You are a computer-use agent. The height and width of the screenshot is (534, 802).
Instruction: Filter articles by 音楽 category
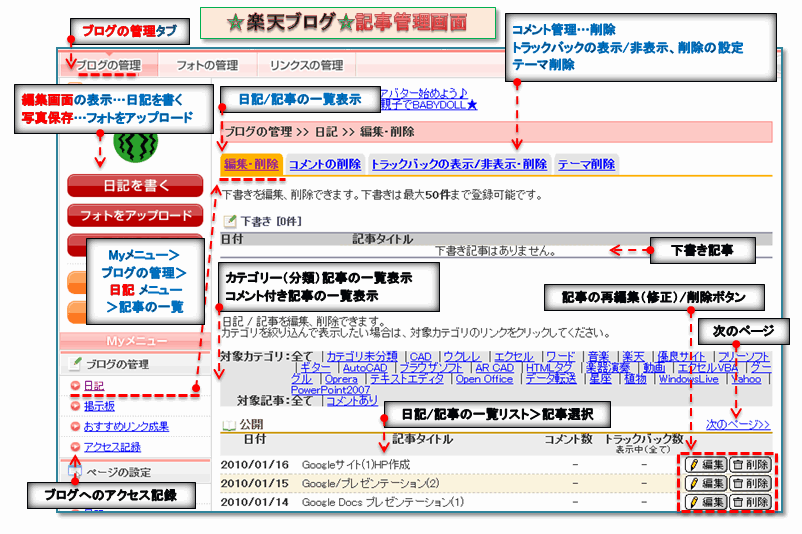[598, 357]
